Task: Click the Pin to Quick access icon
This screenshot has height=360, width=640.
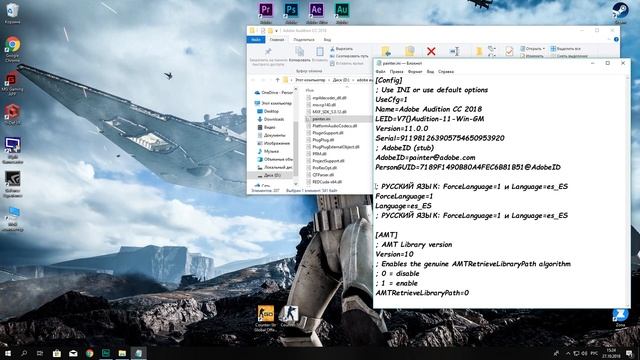Action: (x=268, y=52)
